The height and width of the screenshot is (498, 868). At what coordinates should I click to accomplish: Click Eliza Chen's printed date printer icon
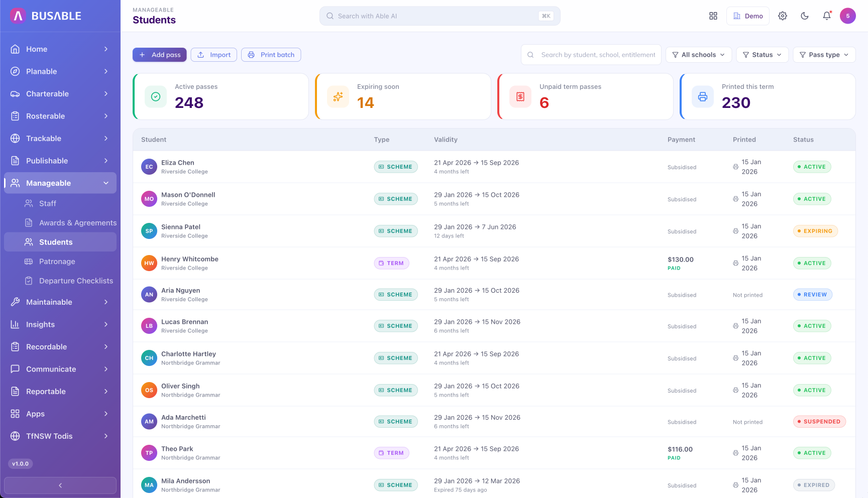735,167
